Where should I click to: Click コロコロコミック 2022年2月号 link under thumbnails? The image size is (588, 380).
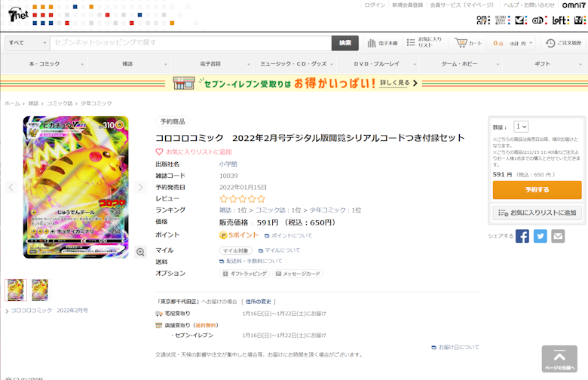(50, 310)
